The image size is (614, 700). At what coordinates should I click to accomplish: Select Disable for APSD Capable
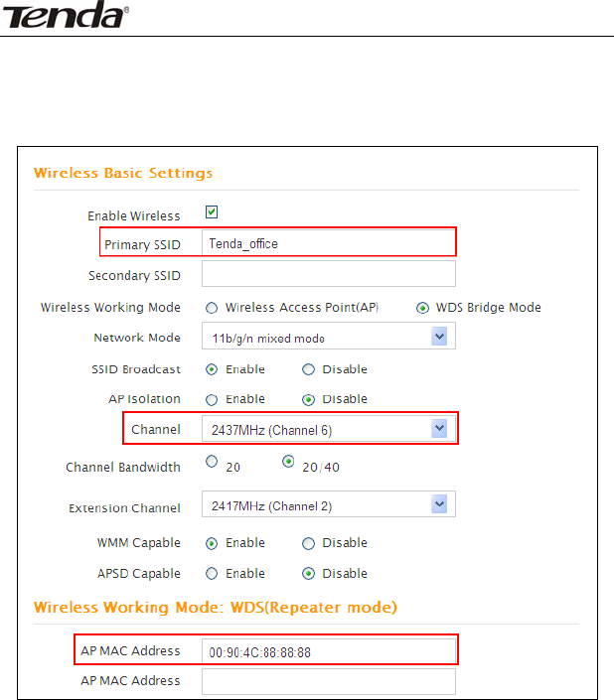pyautogui.click(x=309, y=573)
